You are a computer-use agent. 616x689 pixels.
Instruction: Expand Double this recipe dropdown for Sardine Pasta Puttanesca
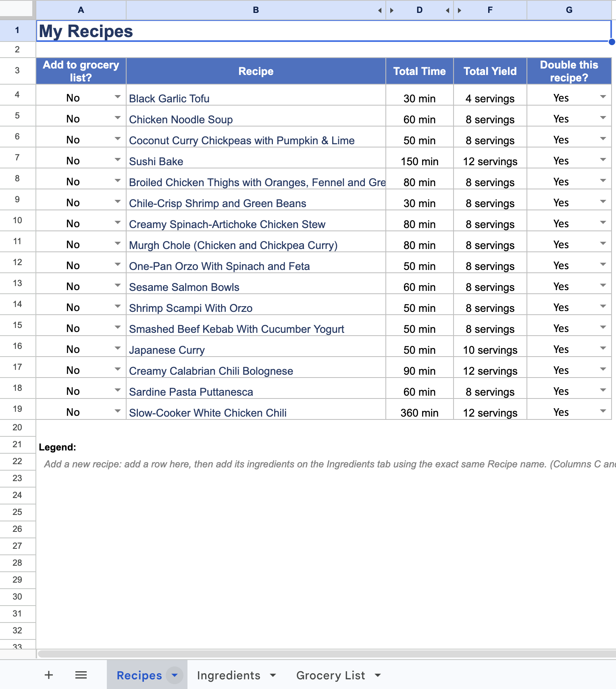pyautogui.click(x=603, y=390)
